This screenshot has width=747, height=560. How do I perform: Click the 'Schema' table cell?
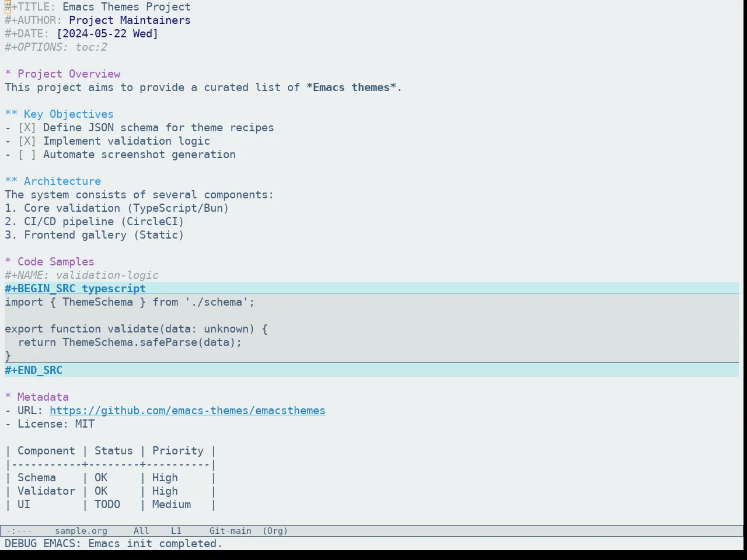[x=37, y=478]
